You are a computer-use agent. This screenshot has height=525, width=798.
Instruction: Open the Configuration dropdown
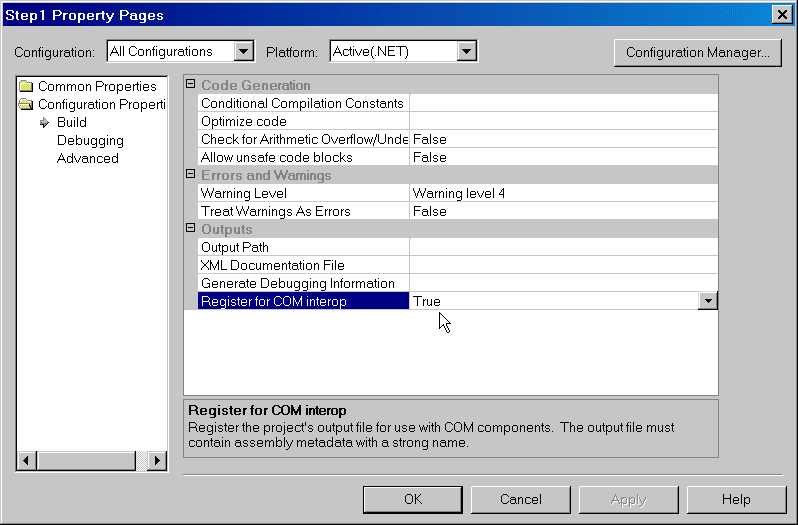243,52
